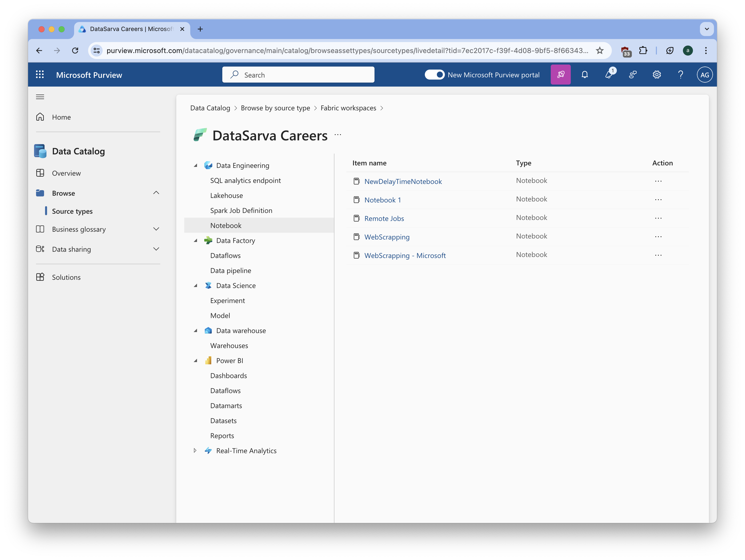Click the Data Catalog sidebar icon
Viewport: 745px width, 560px height.
point(40,151)
